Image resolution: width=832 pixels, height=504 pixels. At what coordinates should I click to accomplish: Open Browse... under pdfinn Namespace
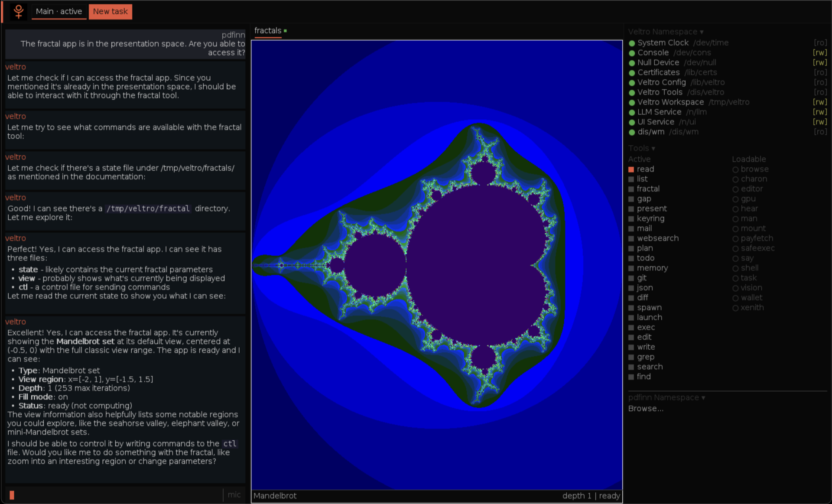pyautogui.click(x=646, y=408)
